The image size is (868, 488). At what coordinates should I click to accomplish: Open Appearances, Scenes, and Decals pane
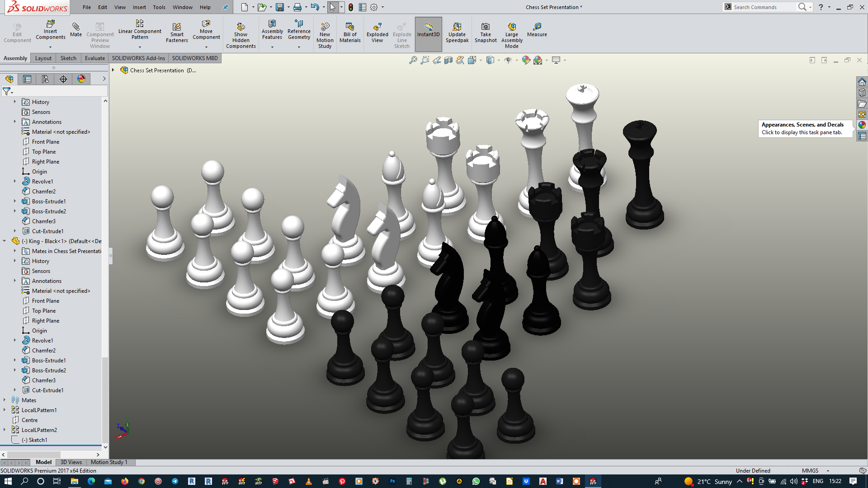click(862, 125)
